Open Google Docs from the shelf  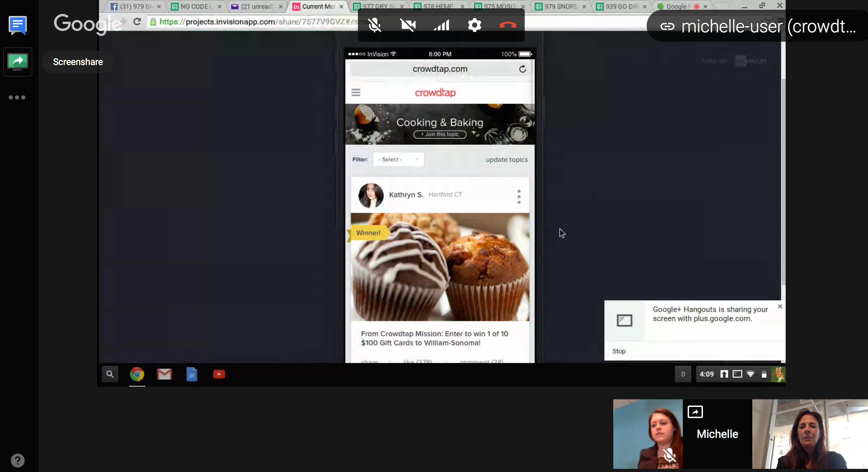click(192, 374)
